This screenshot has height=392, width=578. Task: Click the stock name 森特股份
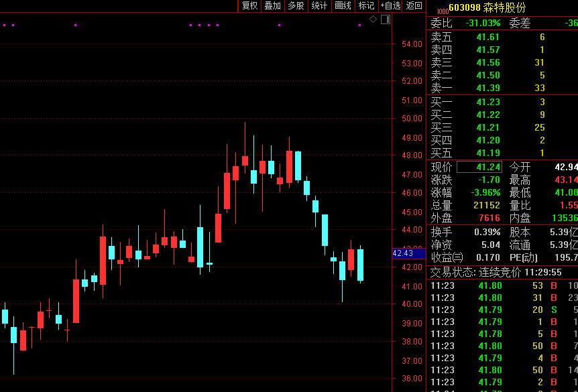click(x=506, y=7)
